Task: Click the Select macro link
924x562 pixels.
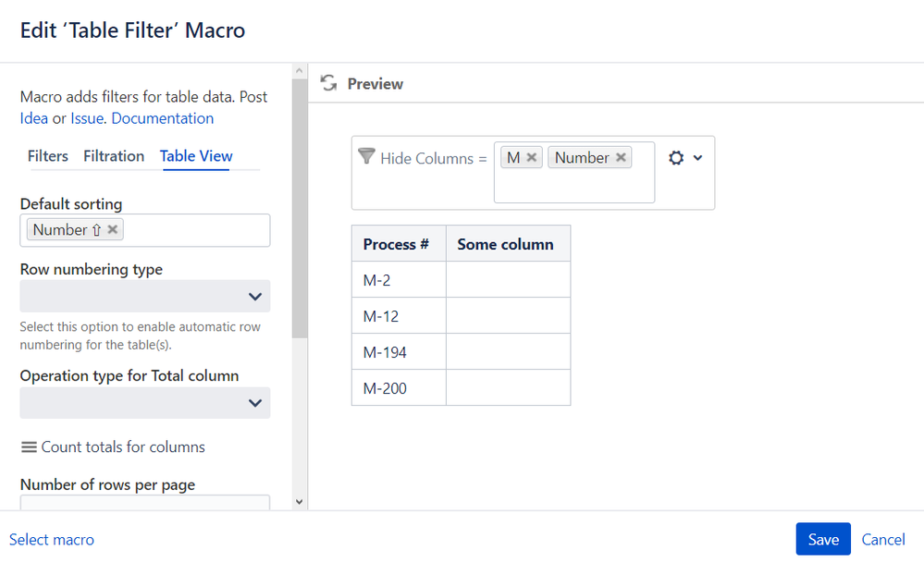Action: pyautogui.click(x=52, y=540)
